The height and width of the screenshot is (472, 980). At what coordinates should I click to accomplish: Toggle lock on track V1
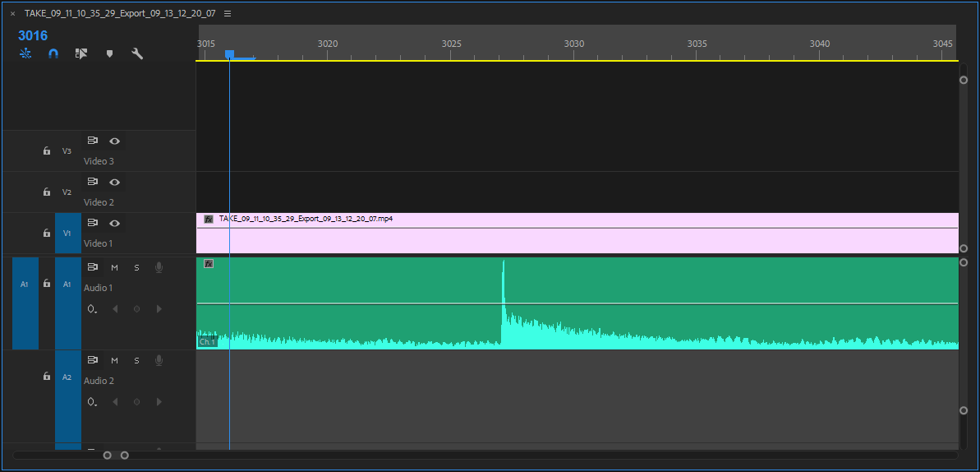pos(47,234)
